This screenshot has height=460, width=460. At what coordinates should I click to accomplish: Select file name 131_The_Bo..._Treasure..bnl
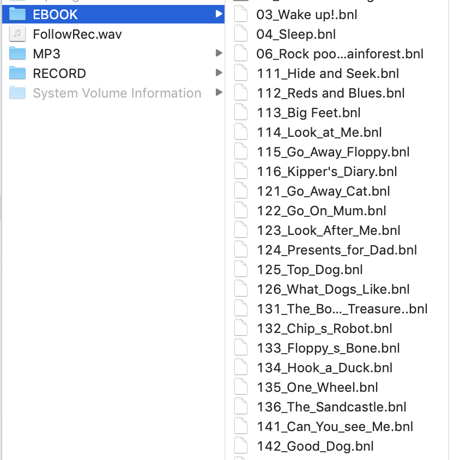[x=342, y=309]
